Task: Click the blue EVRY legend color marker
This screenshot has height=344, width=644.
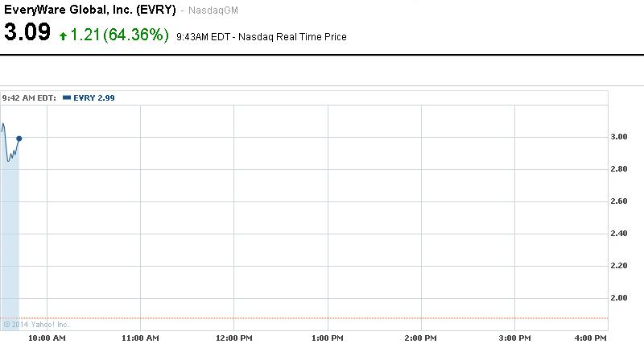Action: [x=66, y=97]
